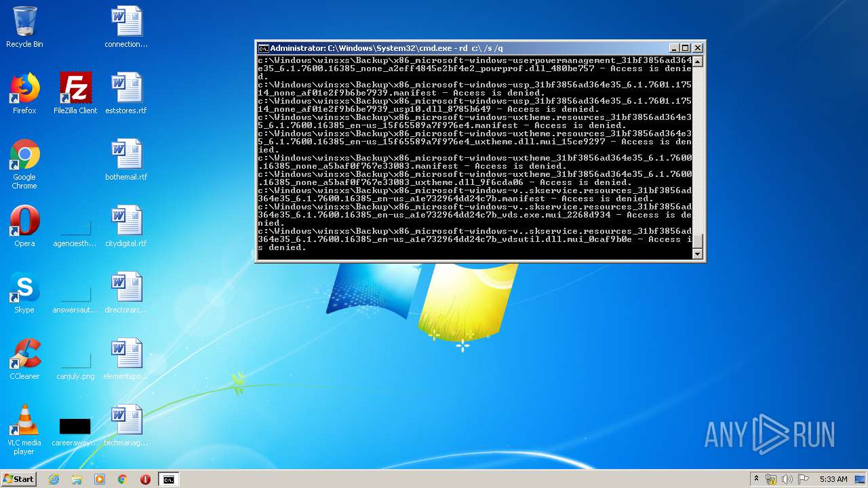868x488 pixels.
Task: Select directorarc... document icon
Action: (126, 293)
